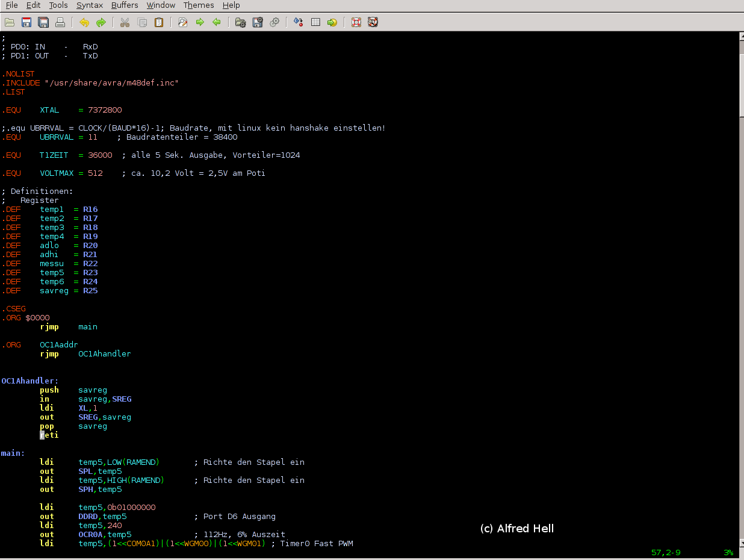
Task: Open the Tools menu
Action: (x=58, y=5)
